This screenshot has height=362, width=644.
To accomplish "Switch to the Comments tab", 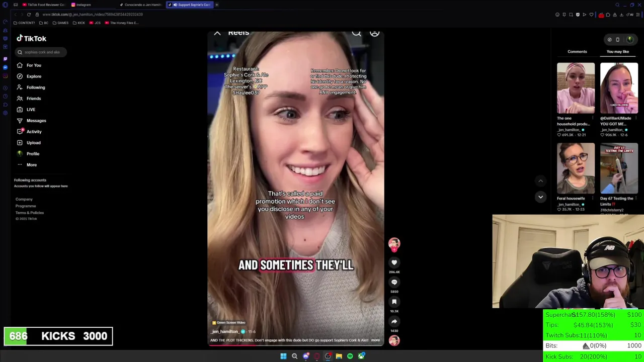I will point(577,52).
